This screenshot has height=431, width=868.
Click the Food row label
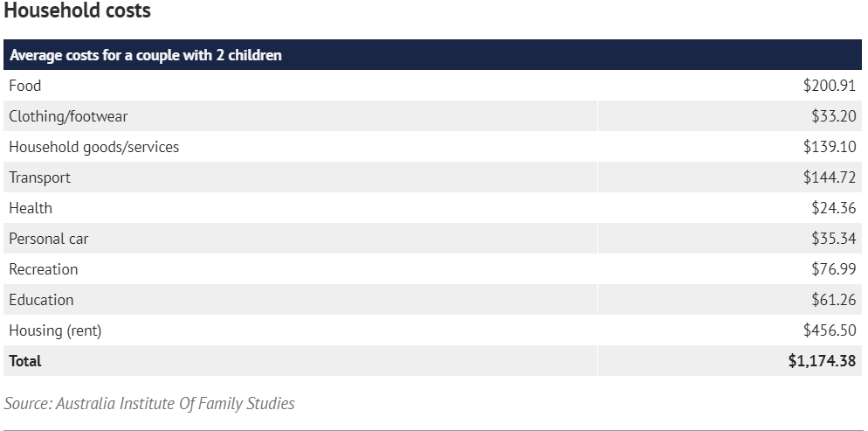click(x=25, y=86)
